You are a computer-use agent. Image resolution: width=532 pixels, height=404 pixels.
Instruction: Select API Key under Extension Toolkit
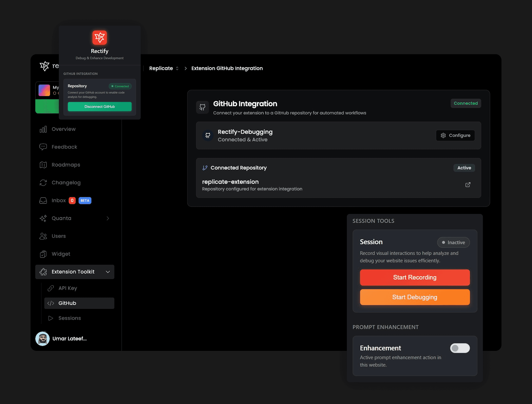79,288
